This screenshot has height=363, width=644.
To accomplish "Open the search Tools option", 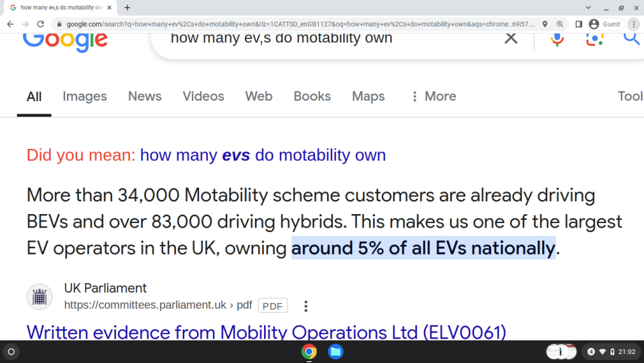I will [x=631, y=96].
